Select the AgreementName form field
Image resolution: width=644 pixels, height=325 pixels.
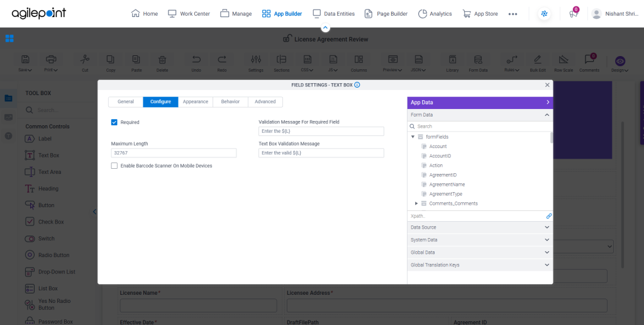tap(447, 185)
